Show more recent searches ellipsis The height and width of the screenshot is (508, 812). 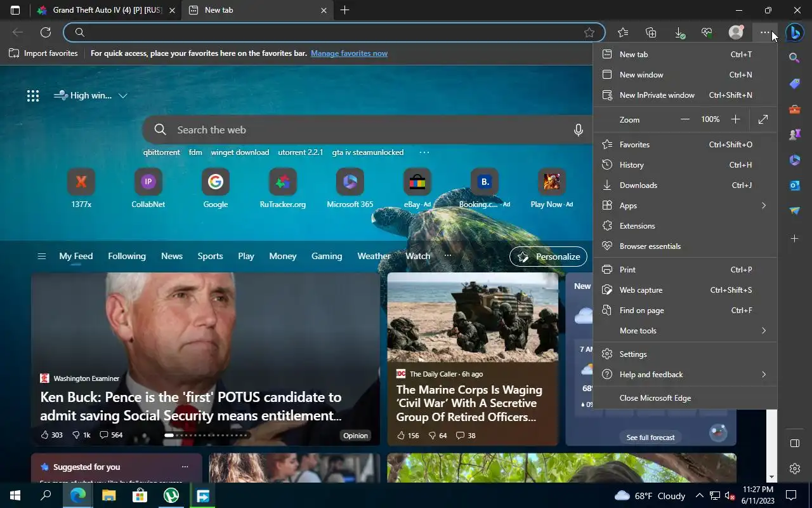tap(424, 152)
